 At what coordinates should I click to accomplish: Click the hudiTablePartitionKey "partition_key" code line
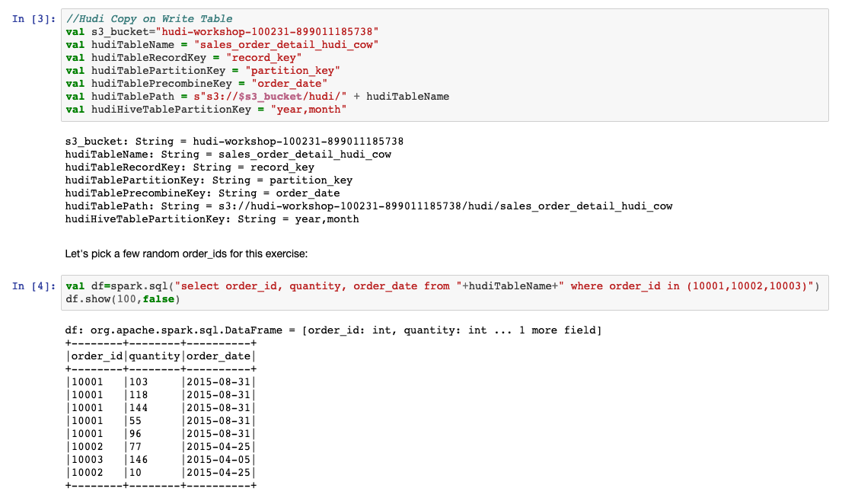[x=203, y=71]
